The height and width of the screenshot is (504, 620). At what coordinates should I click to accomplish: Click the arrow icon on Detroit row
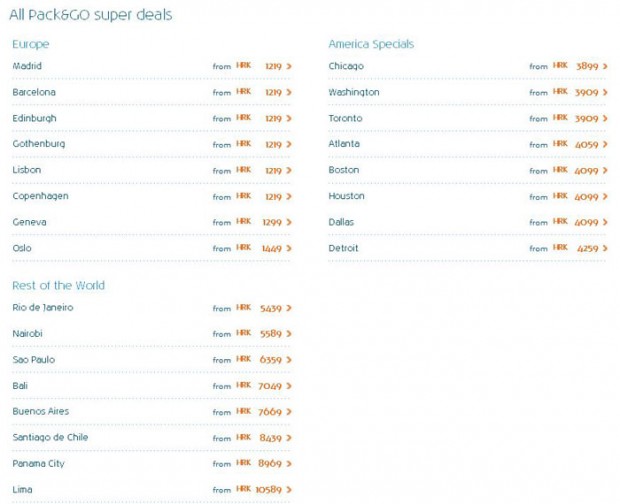[605, 248]
